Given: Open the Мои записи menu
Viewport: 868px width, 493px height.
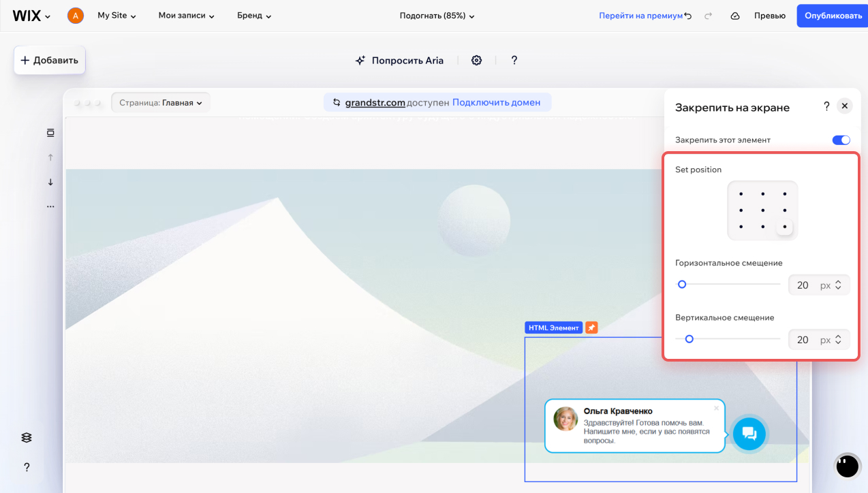Looking at the screenshot, I should tap(186, 16).
